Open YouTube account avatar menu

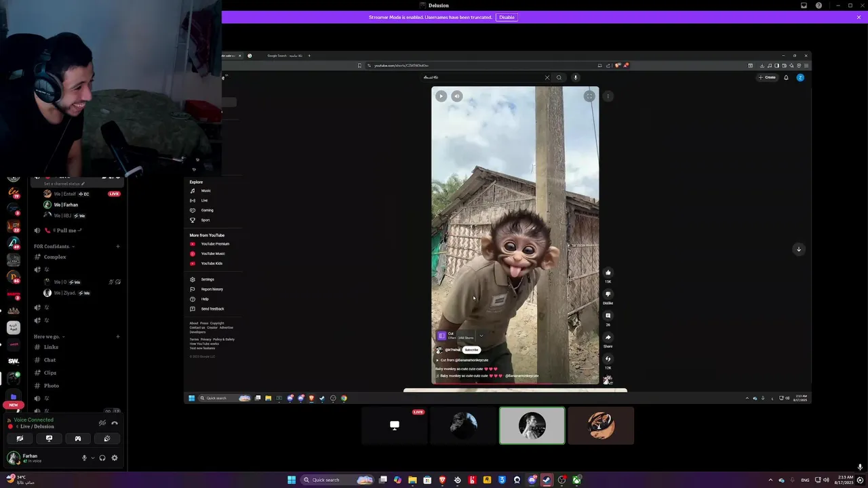800,77
